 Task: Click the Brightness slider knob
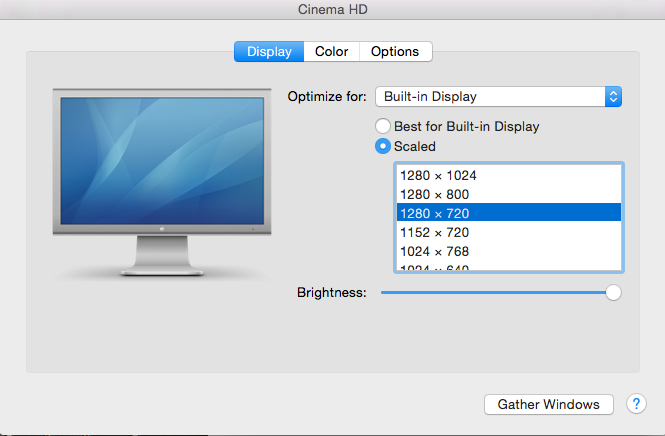pos(613,292)
